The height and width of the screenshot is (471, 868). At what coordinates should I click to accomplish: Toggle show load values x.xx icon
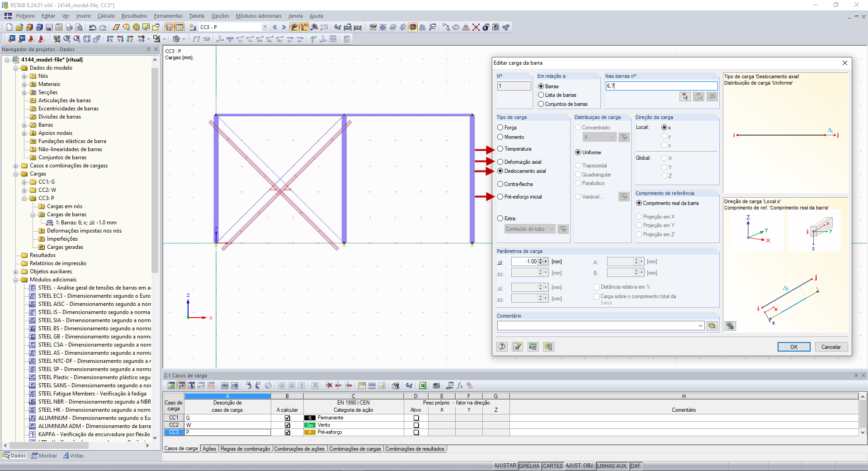click(304, 27)
